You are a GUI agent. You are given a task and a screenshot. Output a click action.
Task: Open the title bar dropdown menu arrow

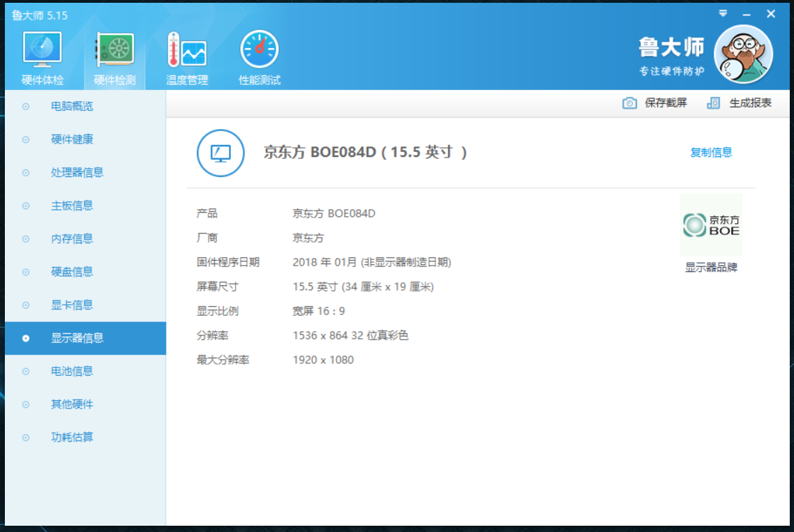pyautogui.click(x=723, y=14)
